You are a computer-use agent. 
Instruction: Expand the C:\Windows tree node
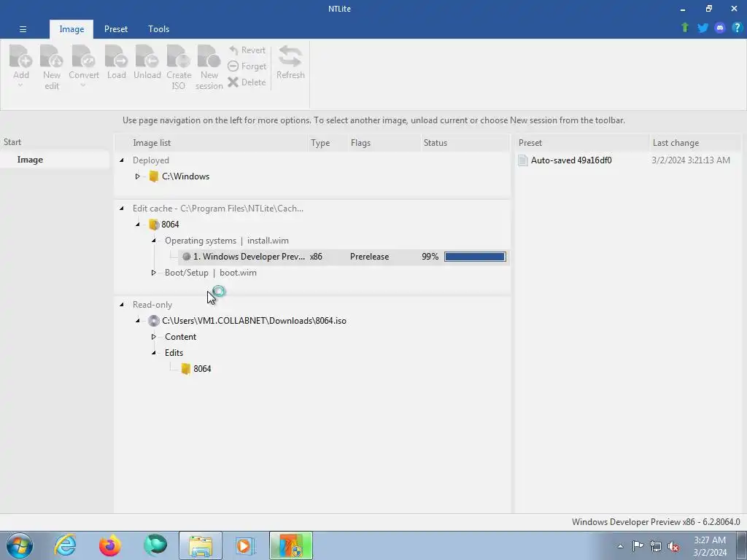[137, 176]
